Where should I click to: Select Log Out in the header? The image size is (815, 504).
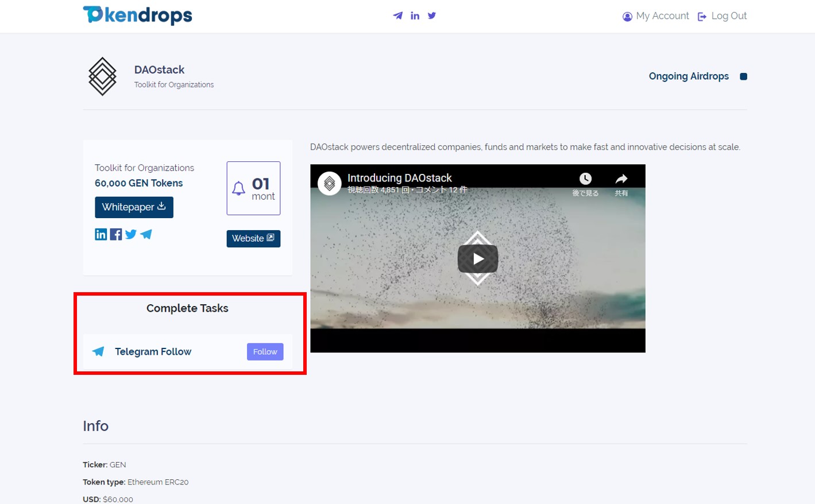pos(723,16)
